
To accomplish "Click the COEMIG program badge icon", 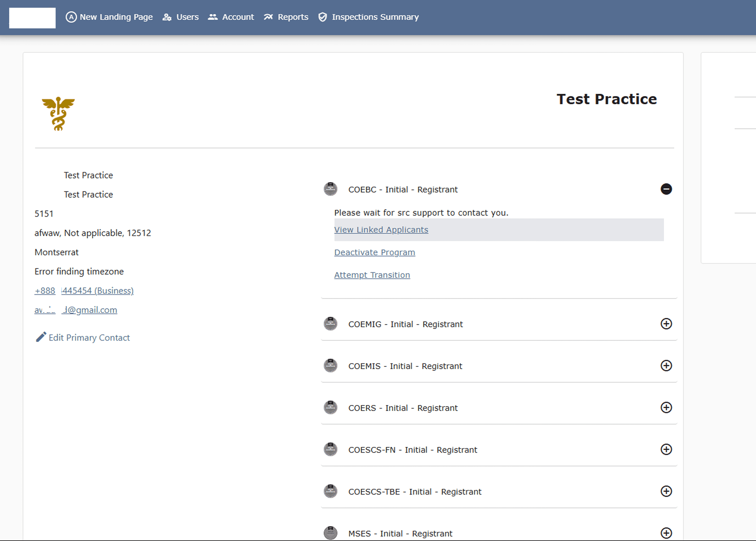I will point(330,324).
